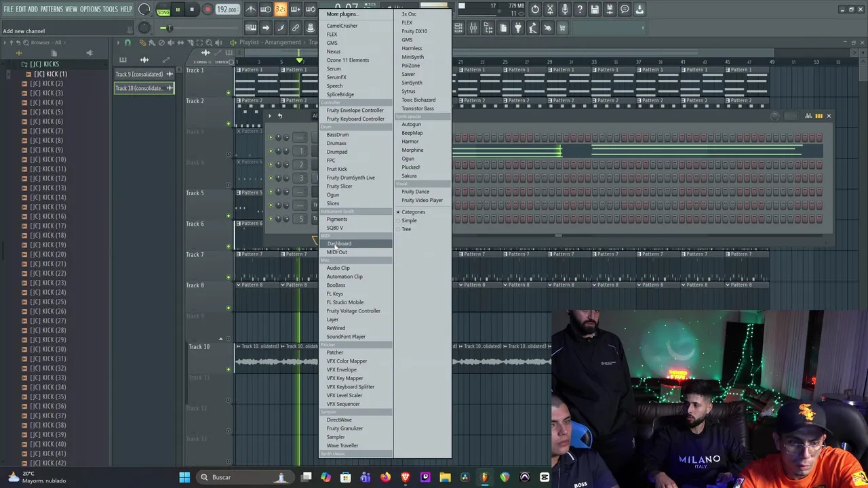
Task: Select MIDI Out in plugin menu
Action: pos(337,252)
